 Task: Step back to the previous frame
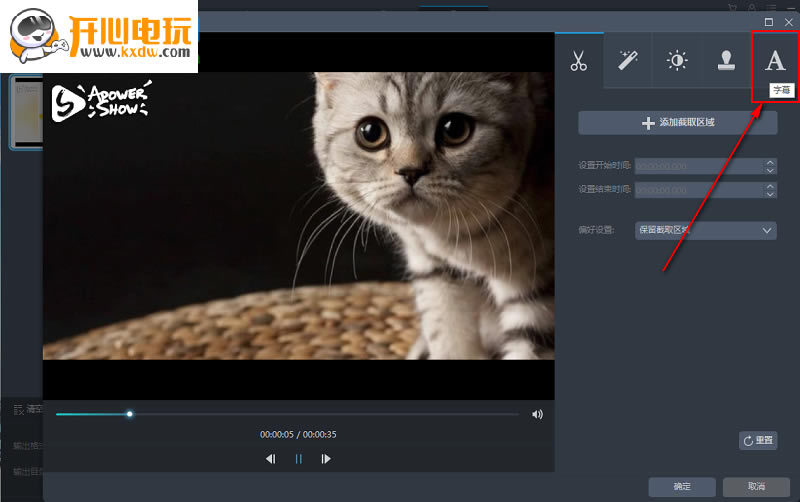270,459
